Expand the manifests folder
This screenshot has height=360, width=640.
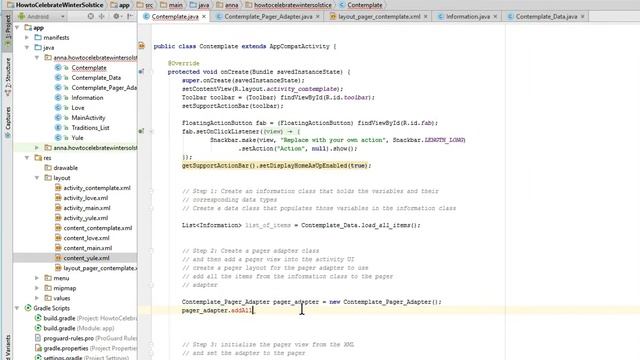[x=27, y=38]
